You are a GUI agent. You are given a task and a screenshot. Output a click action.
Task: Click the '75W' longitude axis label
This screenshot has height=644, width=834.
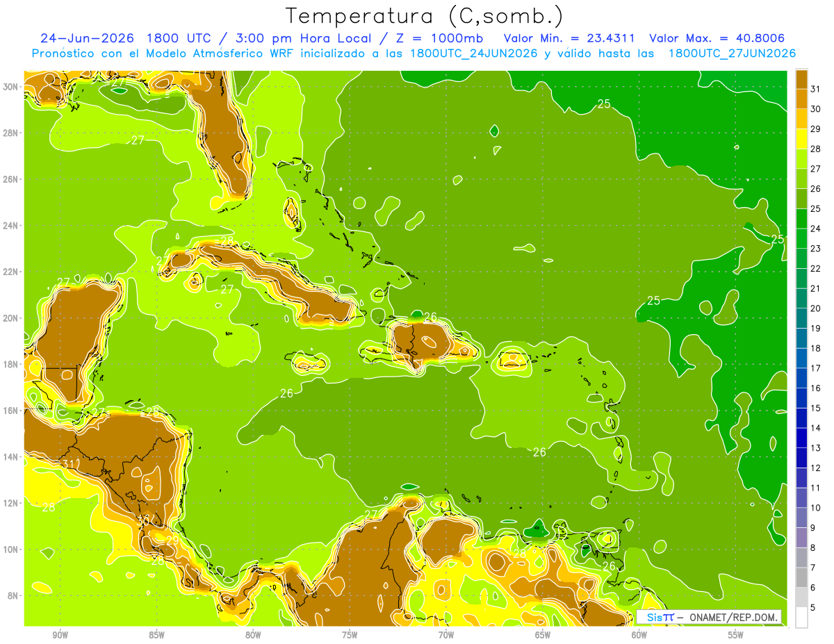click(x=350, y=635)
